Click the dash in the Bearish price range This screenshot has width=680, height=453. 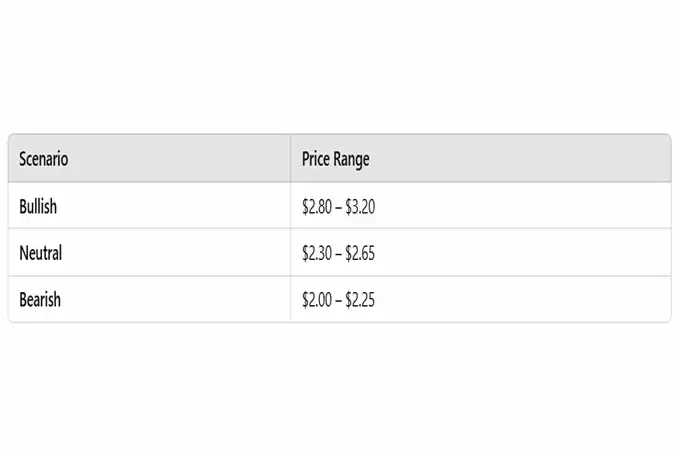click(338, 299)
